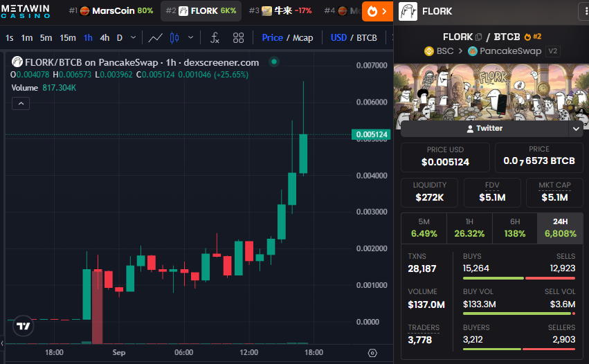Collapse the chart legend with the caret button

[21, 103]
